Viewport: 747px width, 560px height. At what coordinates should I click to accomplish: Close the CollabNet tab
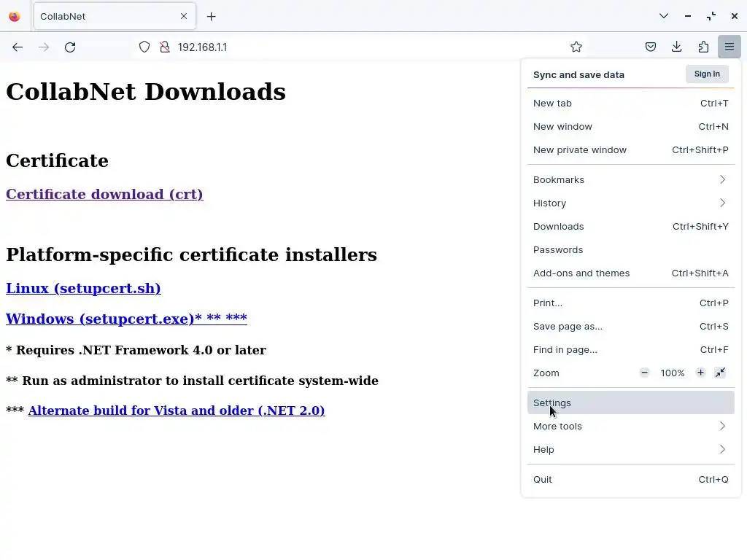184,16
